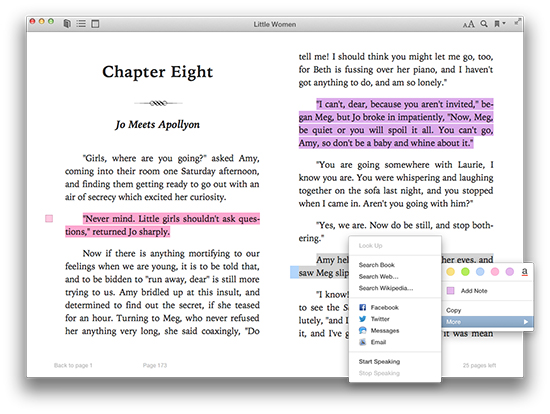The height and width of the screenshot is (414, 550).
Task: Click the Facebook logo icon
Action: 363,307
